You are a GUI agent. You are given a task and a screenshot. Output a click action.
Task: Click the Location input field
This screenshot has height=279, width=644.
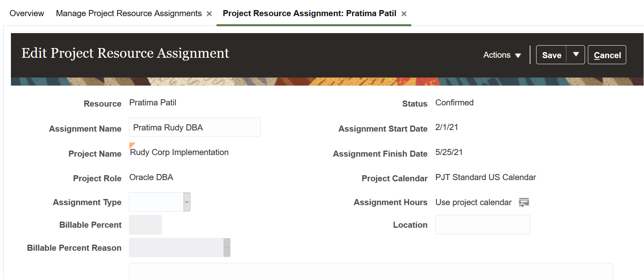coord(482,224)
